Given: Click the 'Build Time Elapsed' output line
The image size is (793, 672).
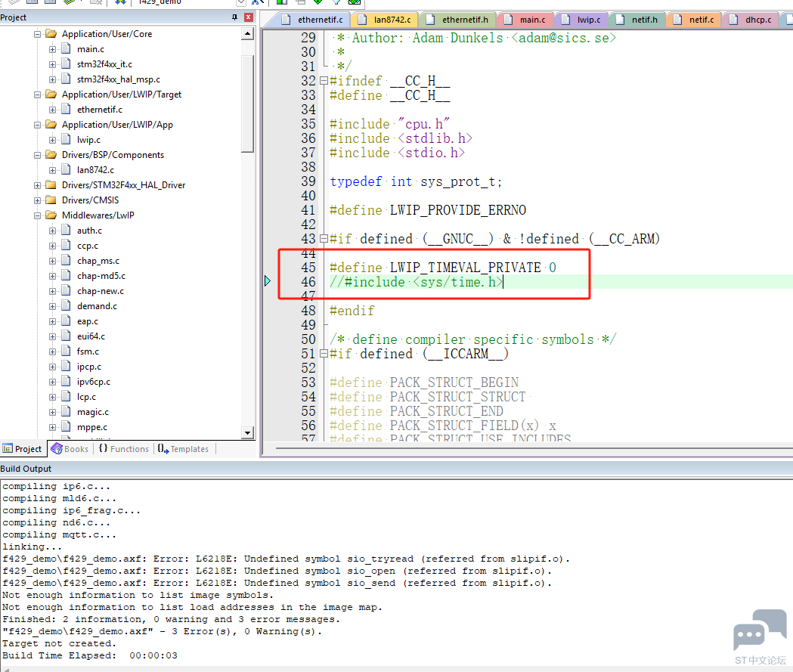Looking at the screenshot, I should 90,656.
